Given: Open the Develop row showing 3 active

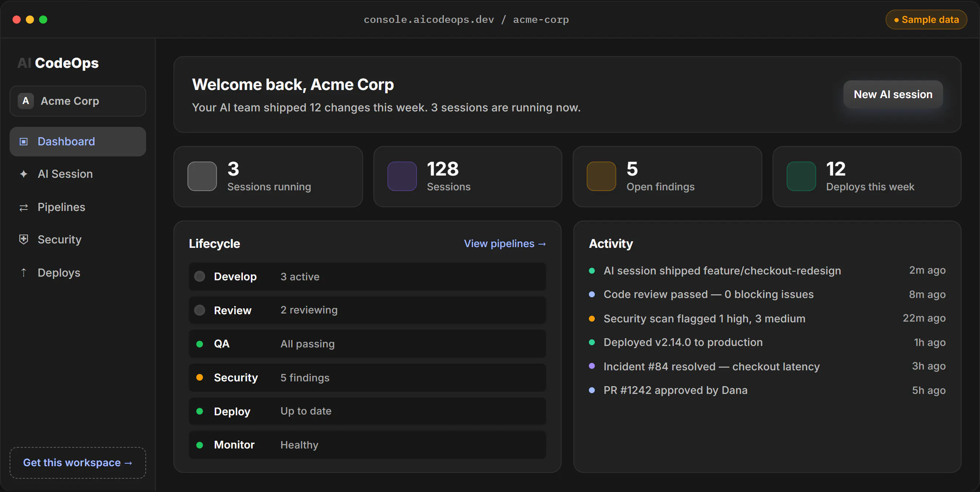Looking at the screenshot, I should (x=367, y=276).
